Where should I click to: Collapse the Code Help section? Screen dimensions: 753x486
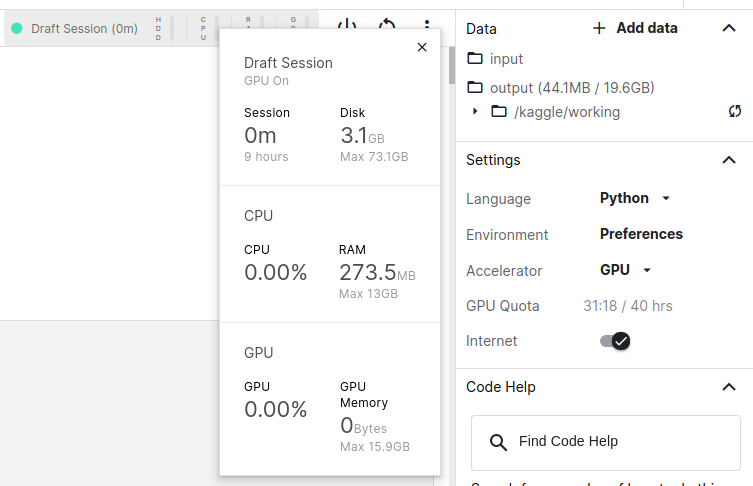[x=729, y=387]
